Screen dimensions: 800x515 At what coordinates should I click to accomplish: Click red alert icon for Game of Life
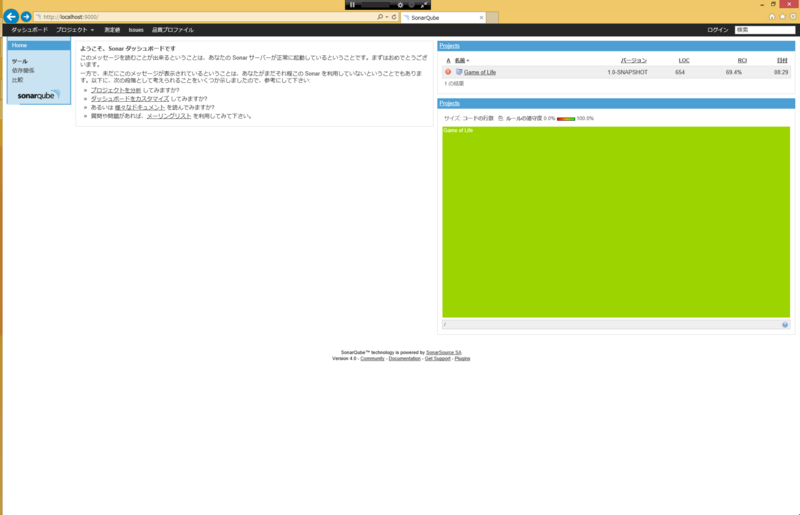[448, 72]
